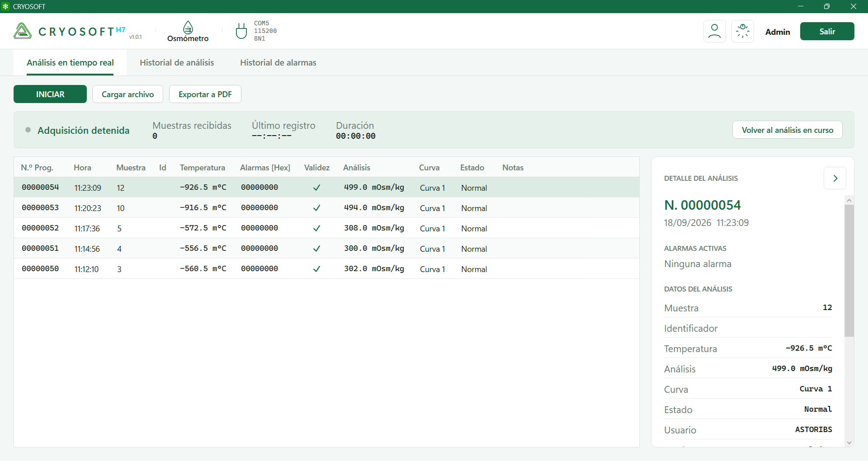Click Exportar a PDF button

click(x=205, y=94)
